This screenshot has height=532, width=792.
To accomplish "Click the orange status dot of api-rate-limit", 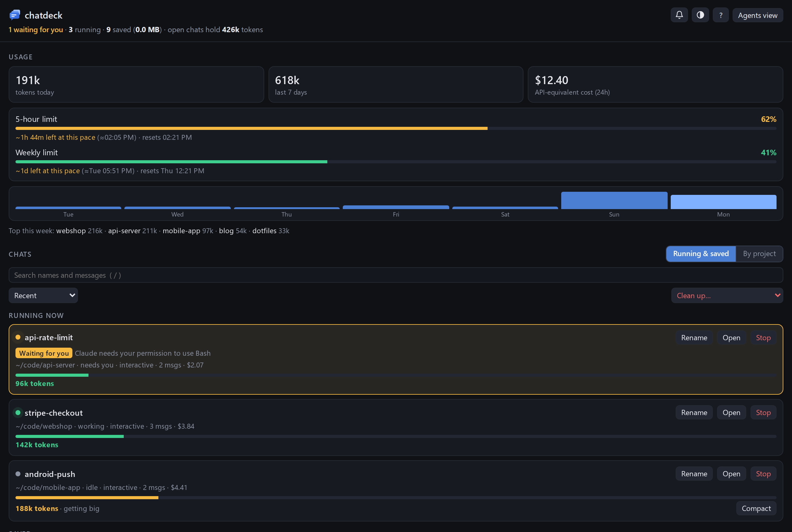I will pyautogui.click(x=18, y=337).
